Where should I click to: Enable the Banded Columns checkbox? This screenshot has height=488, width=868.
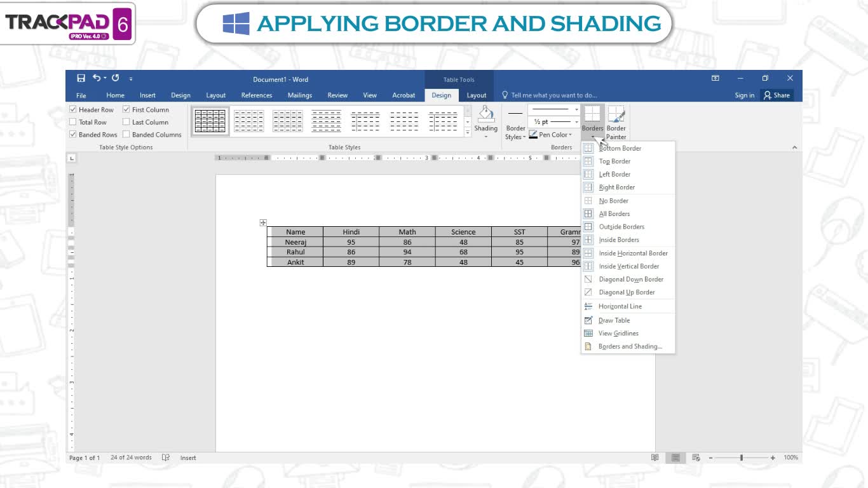point(126,135)
